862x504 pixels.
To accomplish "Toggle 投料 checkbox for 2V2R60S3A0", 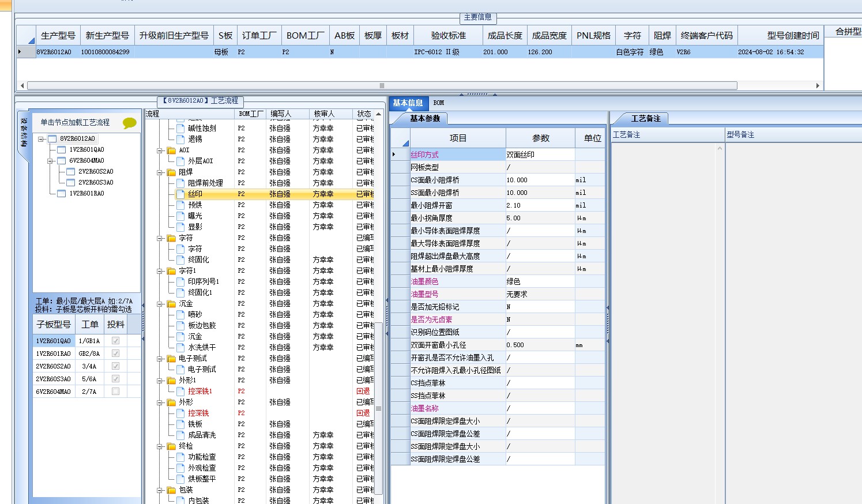I will pos(115,379).
